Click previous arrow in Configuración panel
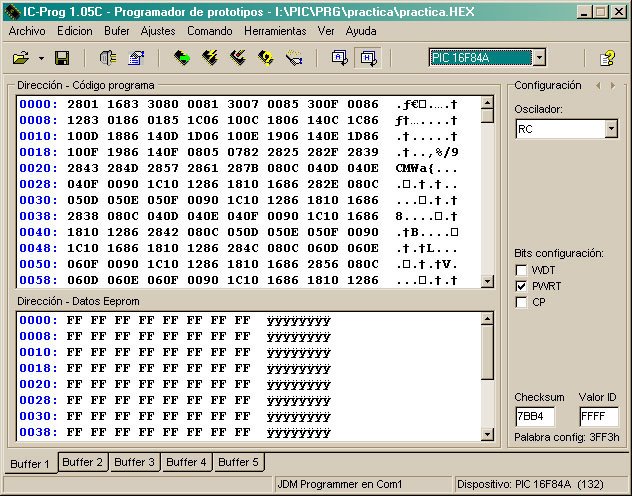632x496 pixels. (598, 85)
